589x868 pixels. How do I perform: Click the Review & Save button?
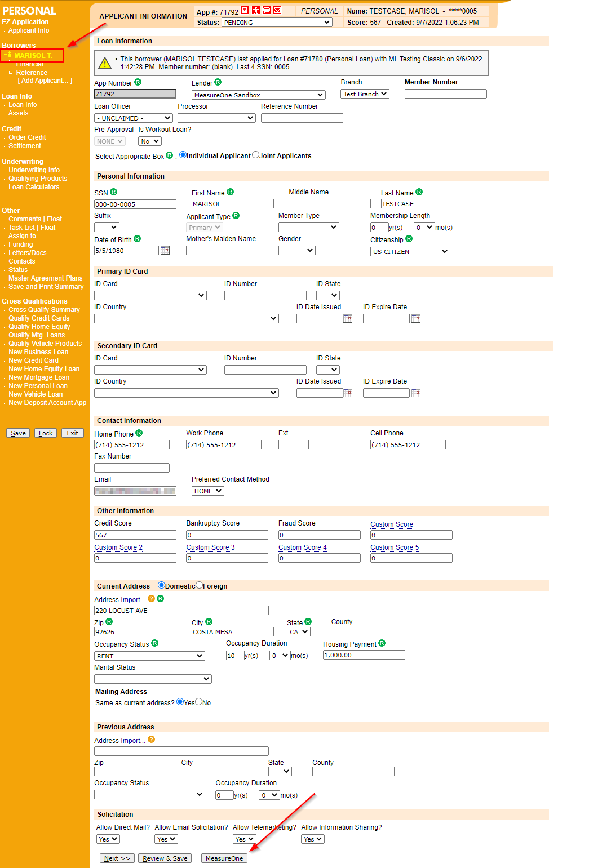point(165,858)
